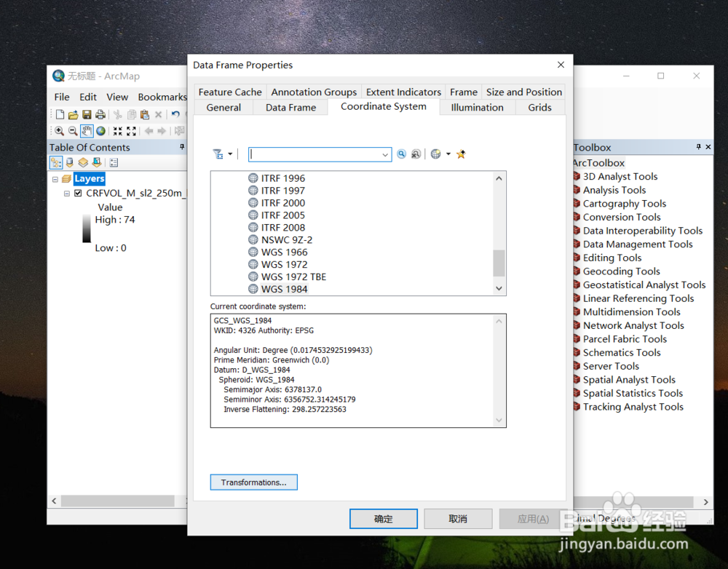728x569 pixels.
Task: Switch to the Grids tab
Action: coord(539,108)
